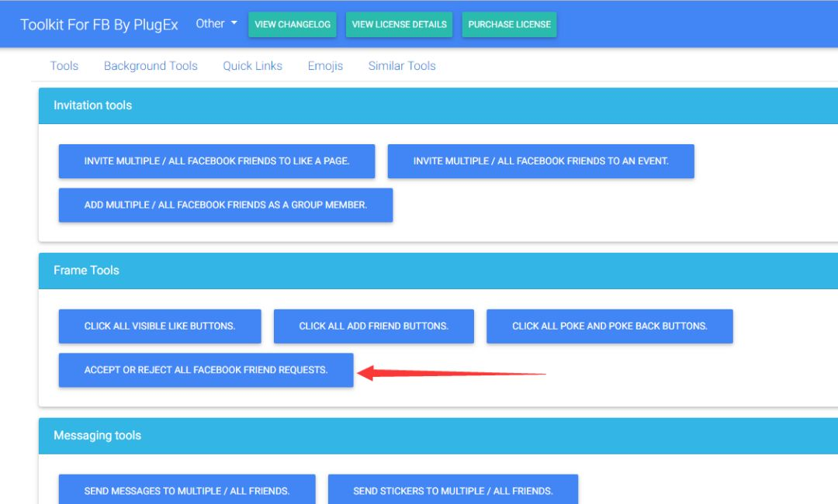Click the View Changelog button
838x504 pixels.
pos(293,25)
